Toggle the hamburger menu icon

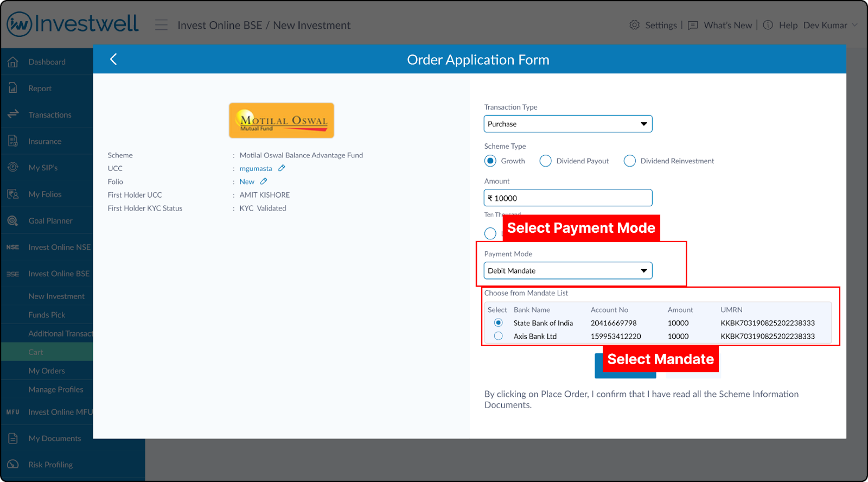point(161,25)
